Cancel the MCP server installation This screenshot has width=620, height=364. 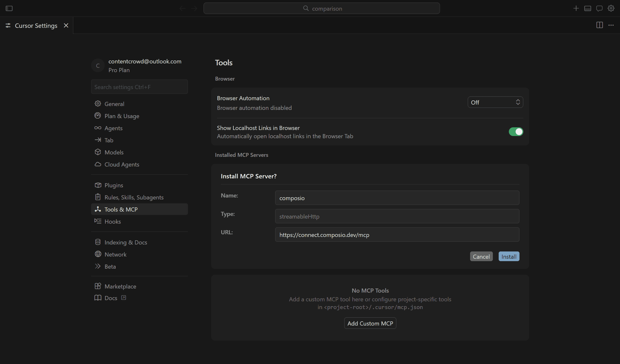(481, 257)
